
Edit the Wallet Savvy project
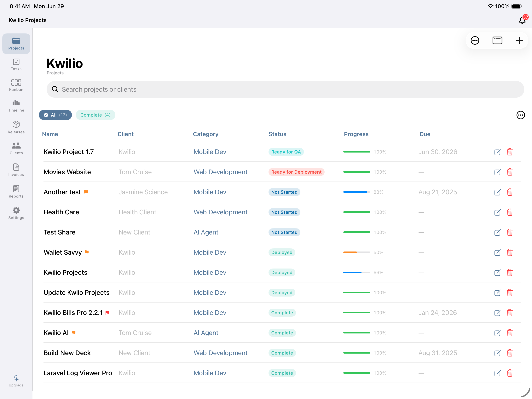pos(497,252)
